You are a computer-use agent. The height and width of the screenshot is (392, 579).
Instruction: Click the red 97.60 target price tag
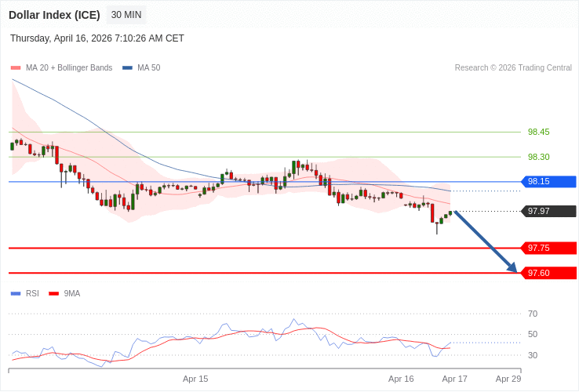[548, 273]
